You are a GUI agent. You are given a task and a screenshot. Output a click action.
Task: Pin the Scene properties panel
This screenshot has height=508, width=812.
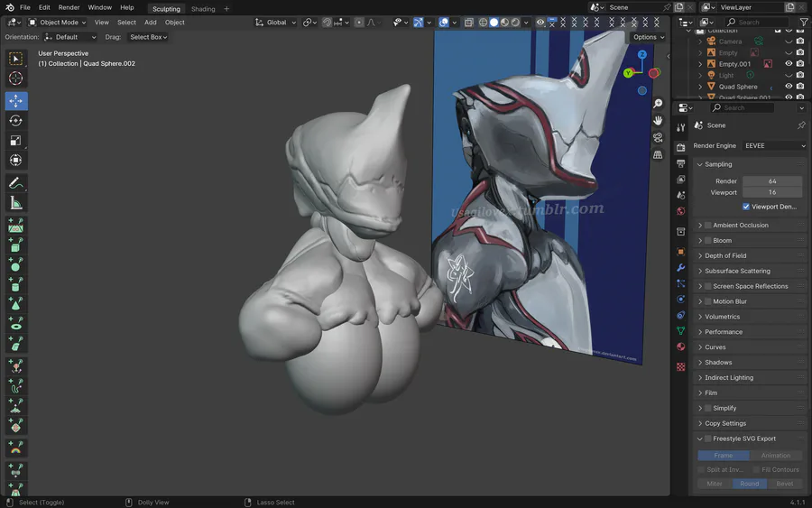click(x=801, y=125)
